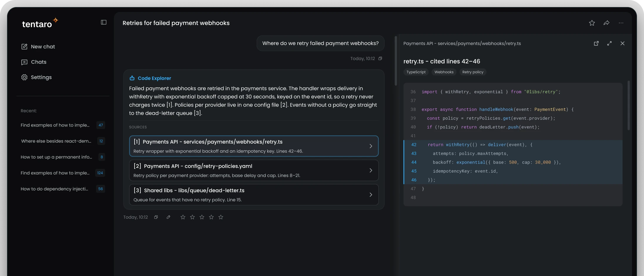Collapse the sidebar with the panel icon
644x276 pixels.
tap(103, 22)
